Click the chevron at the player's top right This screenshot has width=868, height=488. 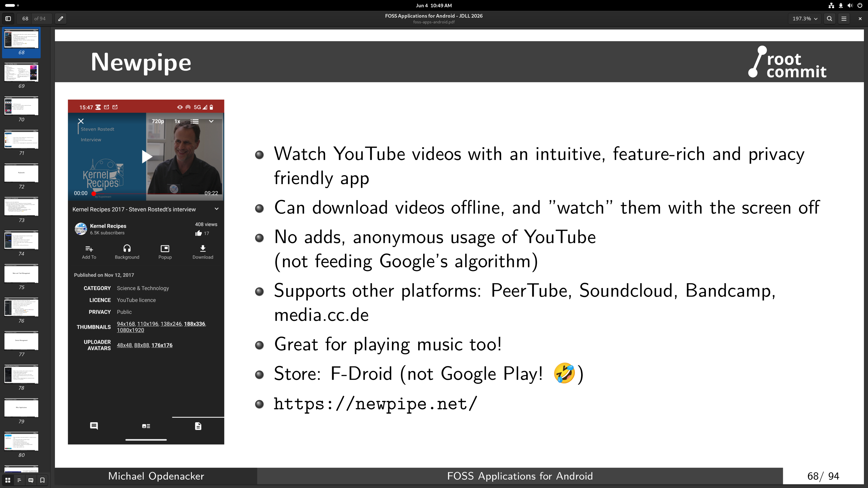click(x=211, y=121)
